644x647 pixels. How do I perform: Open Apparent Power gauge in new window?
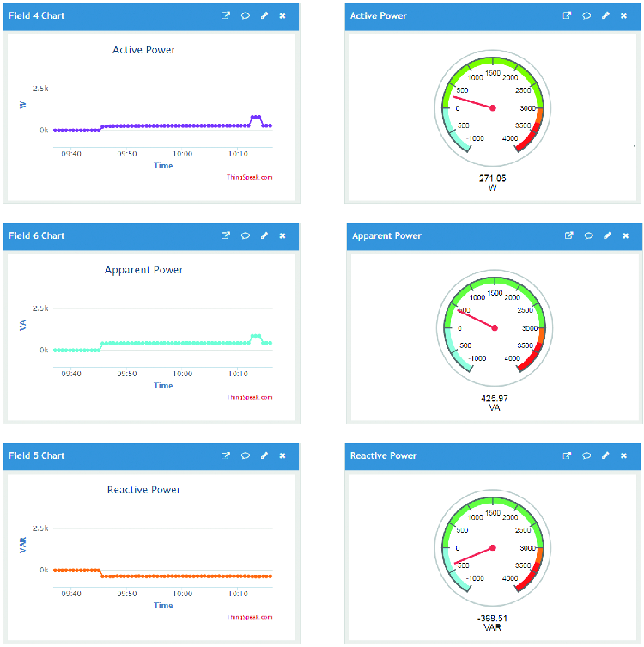pyautogui.click(x=568, y=236)
